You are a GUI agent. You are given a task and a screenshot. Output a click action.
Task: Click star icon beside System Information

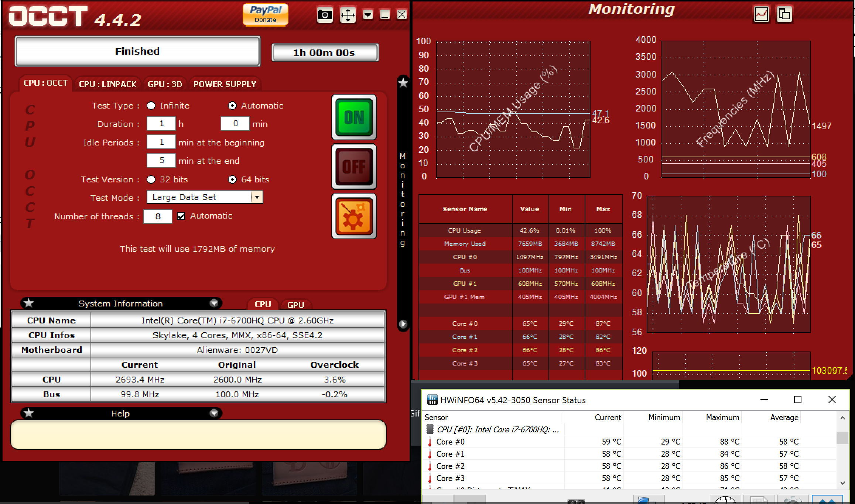click(29, 303)
